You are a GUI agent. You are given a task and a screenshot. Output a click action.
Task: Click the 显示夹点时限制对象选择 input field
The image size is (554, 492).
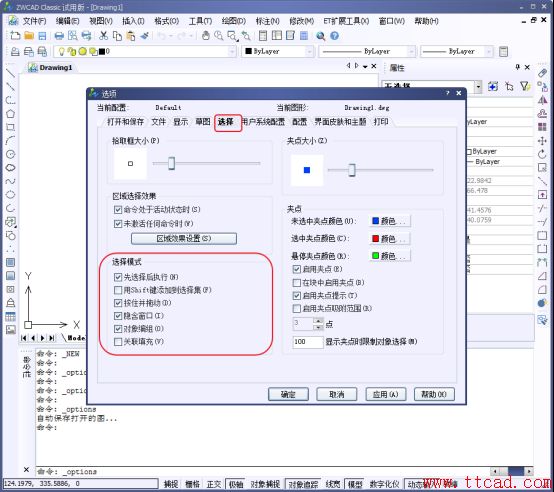point(308,342)
